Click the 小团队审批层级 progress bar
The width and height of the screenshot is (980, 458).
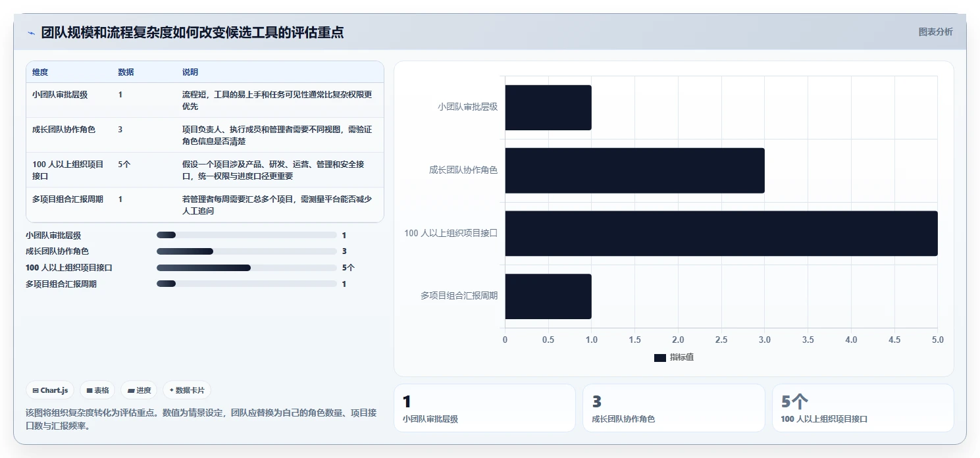[x=246, y=235]
